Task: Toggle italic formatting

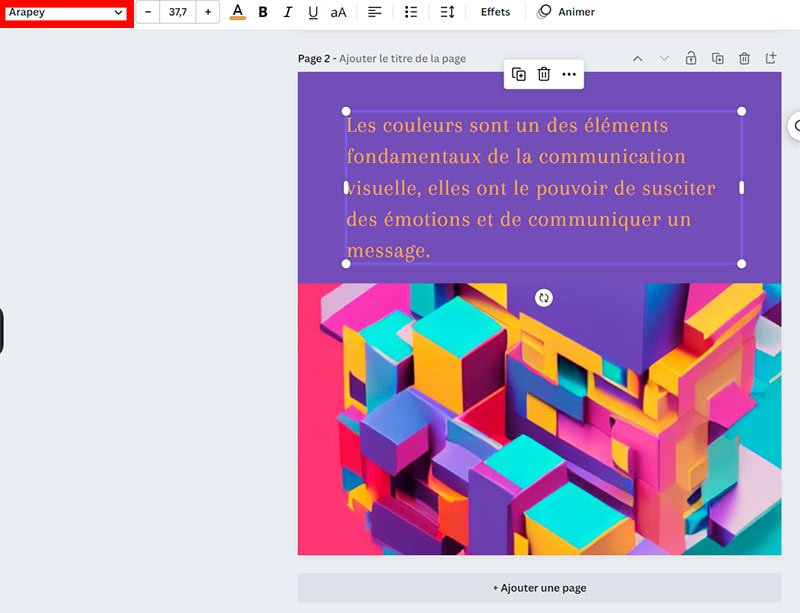Action: point(288,12)
